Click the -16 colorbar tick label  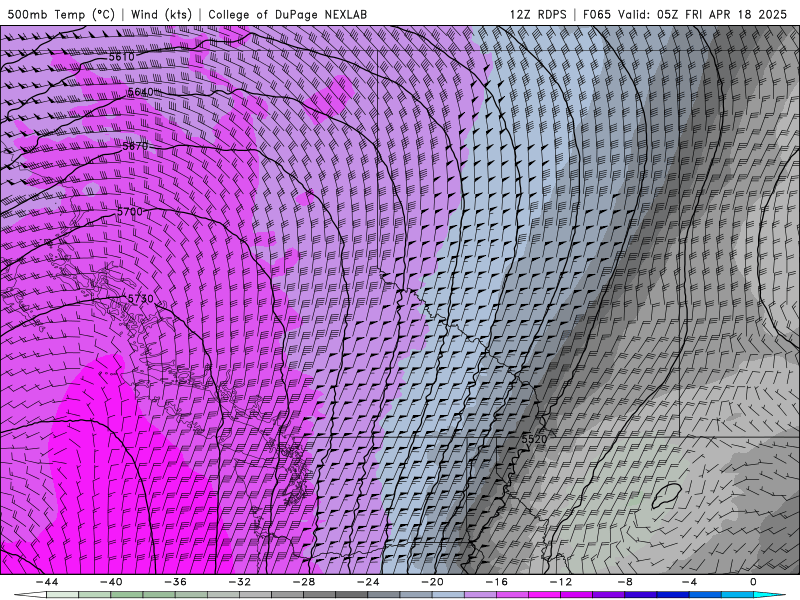(497, 582)
